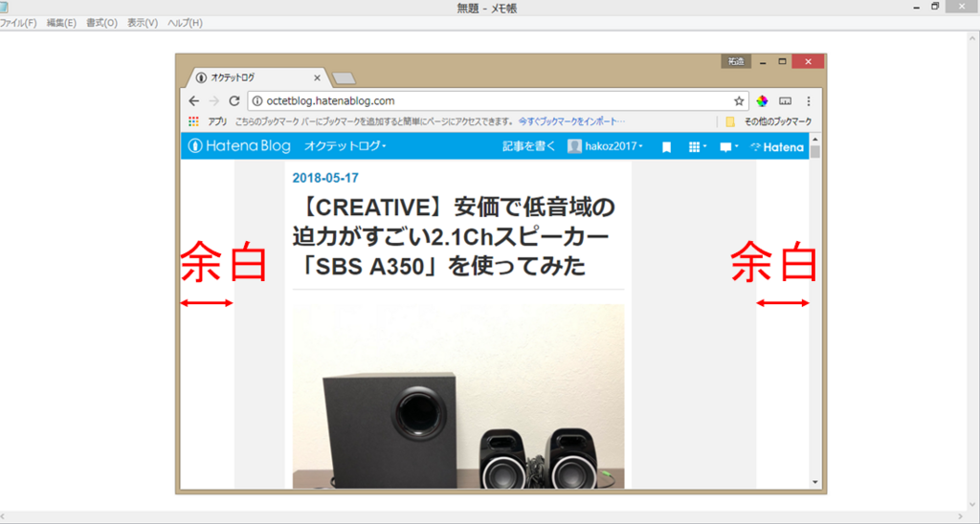Open the Chrome three-dot menu
This screenshot has height=524, width=980.
(809, 101)
